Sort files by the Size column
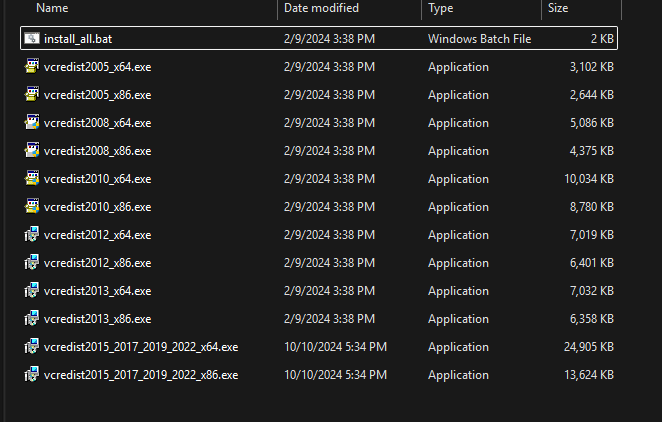662x422 pixels. pyautogui.click(x=557, y=8)
